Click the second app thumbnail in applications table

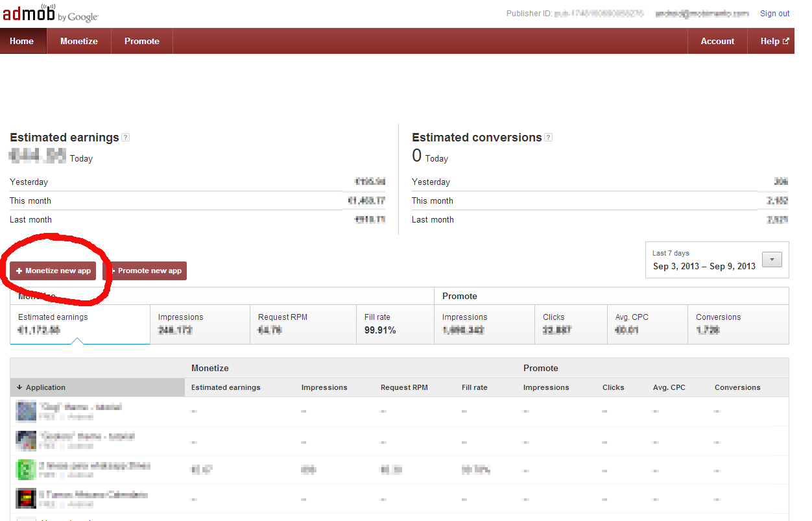[x=26, y=441]
